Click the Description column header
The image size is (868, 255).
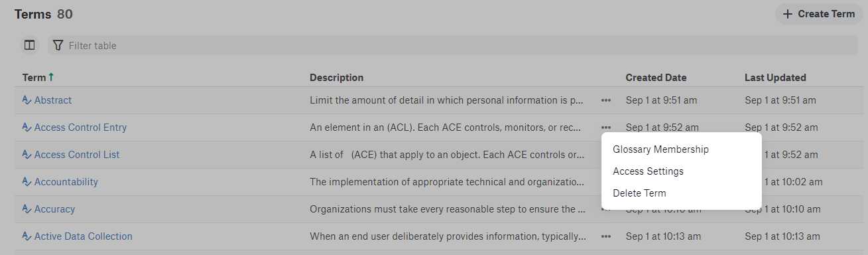[337, 78]
